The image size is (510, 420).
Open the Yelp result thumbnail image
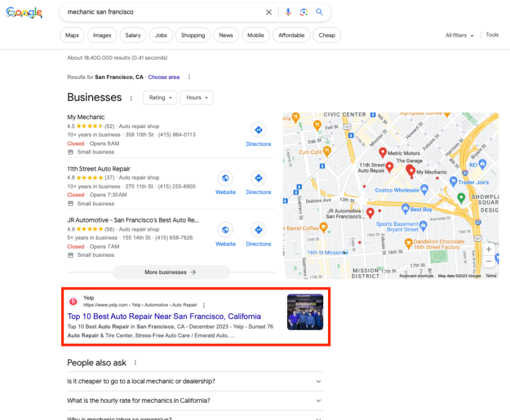tap(305, 312)
